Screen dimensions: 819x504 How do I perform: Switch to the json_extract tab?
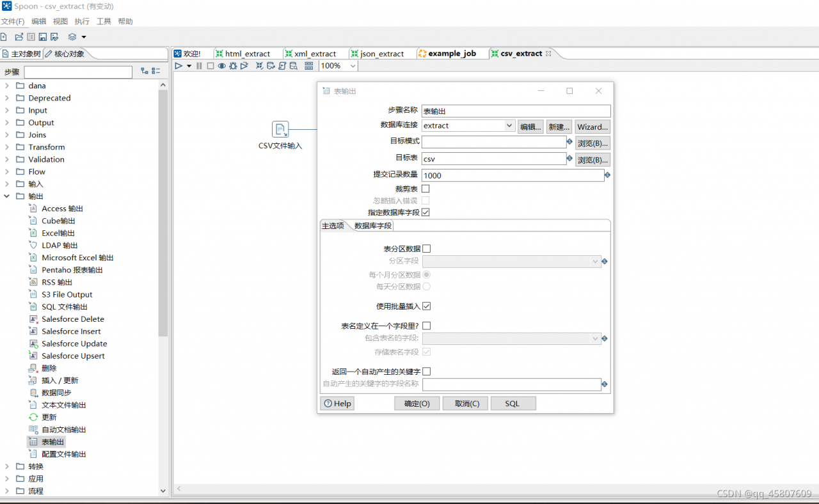click(x=382, y=54)
